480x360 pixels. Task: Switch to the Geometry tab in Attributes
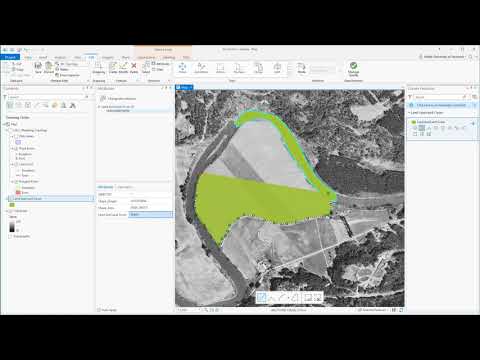tap(125, 187)
